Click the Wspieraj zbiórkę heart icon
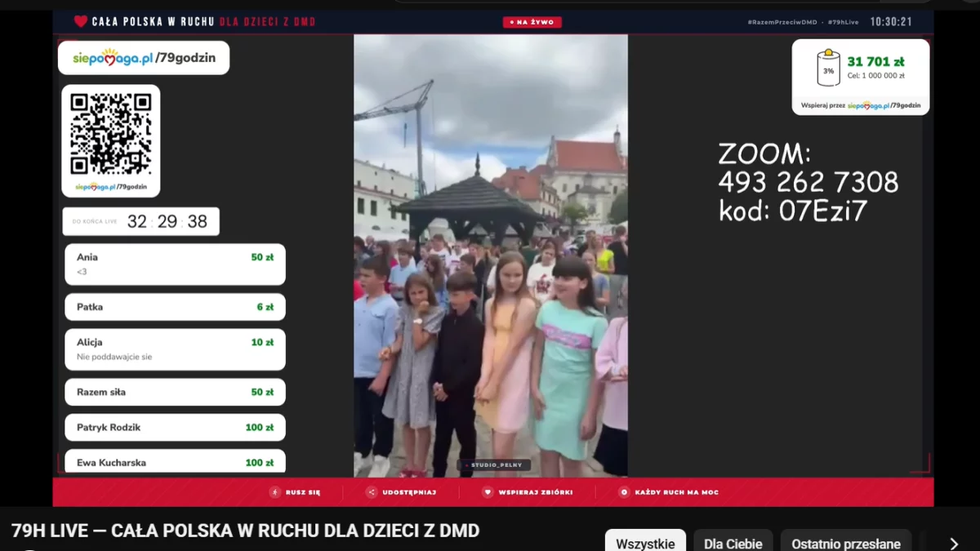 coord(488,492)
